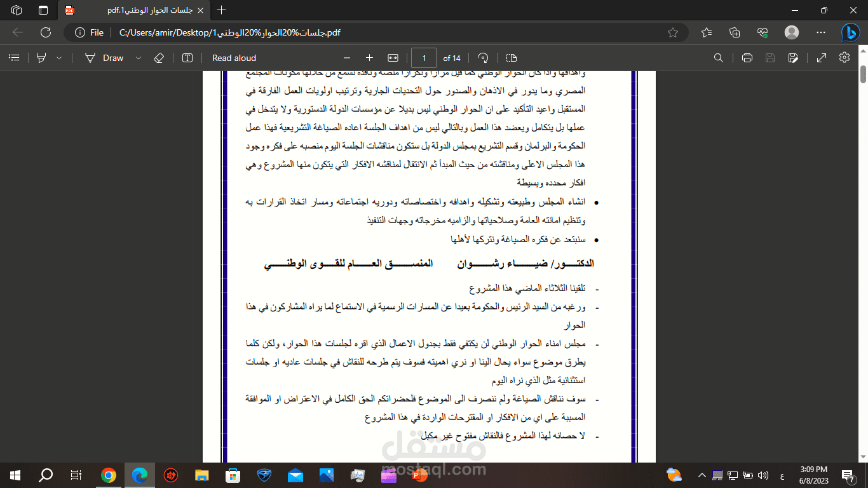868x488 pixels.
Task: Switch to Microsoft Edge in the taskbar
Action: (x=140, y=475)
